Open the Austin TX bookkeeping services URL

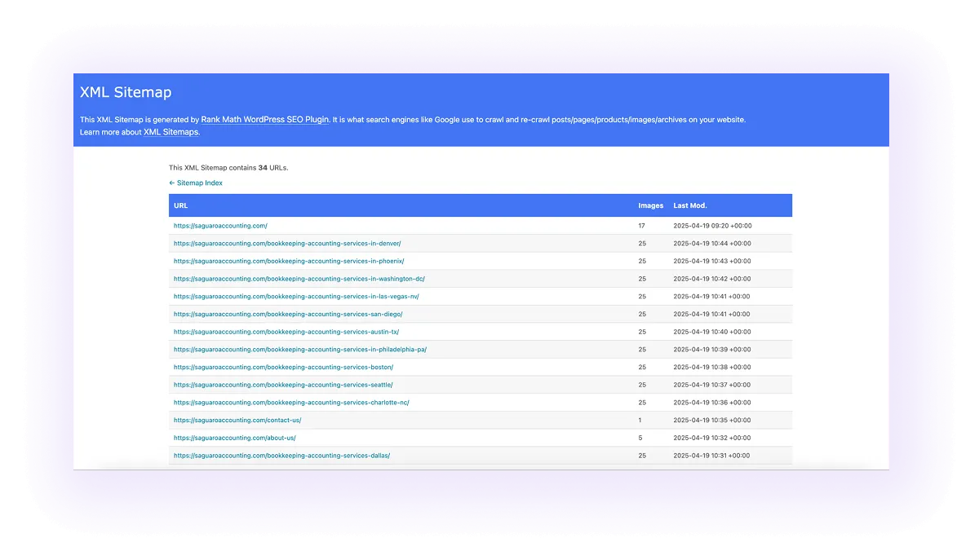click(282, 332)
